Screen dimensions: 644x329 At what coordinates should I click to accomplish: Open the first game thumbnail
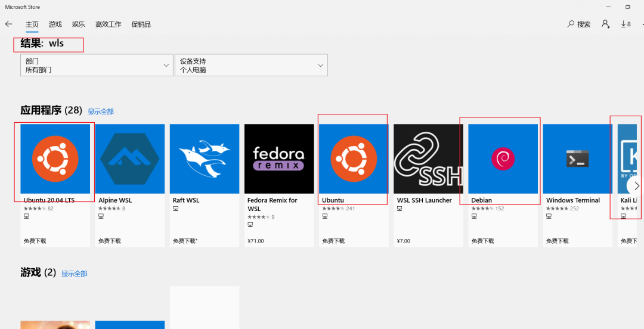click(x=55, y=325)
